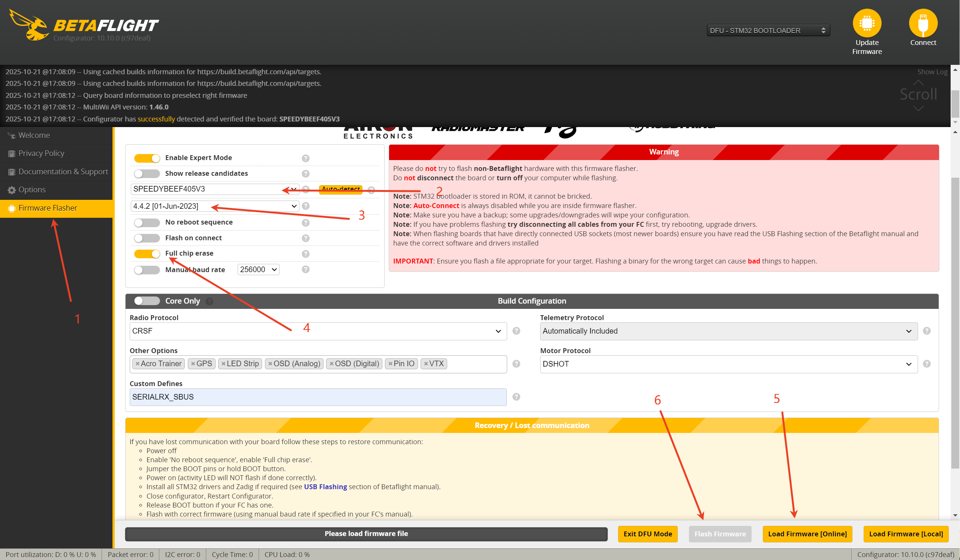960x560 pixels.
Task: Click the Connect USB icon
Action: coord(923,23)
